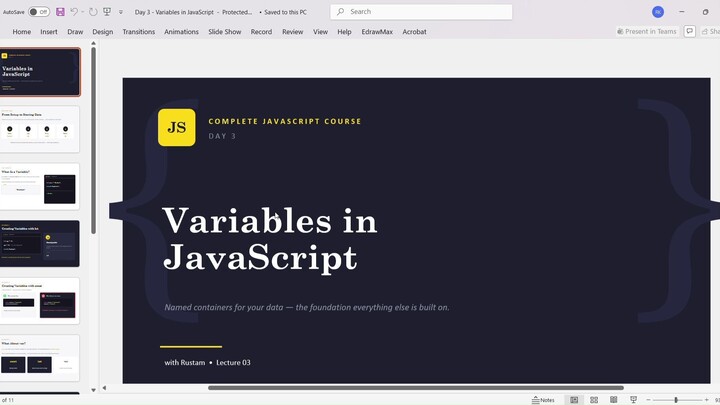Select slide 1 thumbnail Variables in JavaScript
The height and width of the screenshot is (405, 720).
(x=40, y=72)
